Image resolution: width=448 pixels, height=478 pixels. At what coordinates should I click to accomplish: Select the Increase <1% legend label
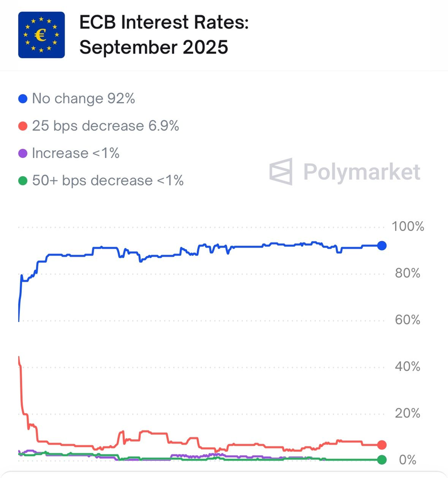click(x=75, y=153)
